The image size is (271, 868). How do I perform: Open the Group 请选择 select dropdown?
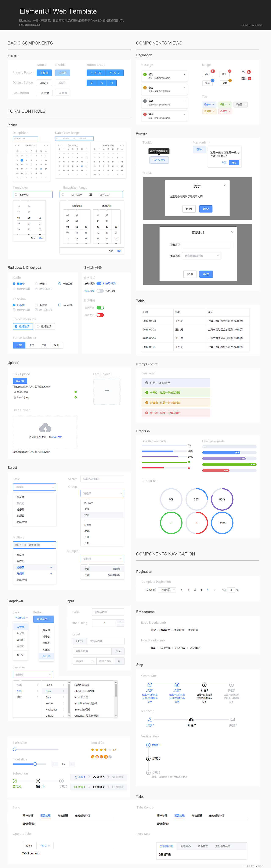coord(102,493)
